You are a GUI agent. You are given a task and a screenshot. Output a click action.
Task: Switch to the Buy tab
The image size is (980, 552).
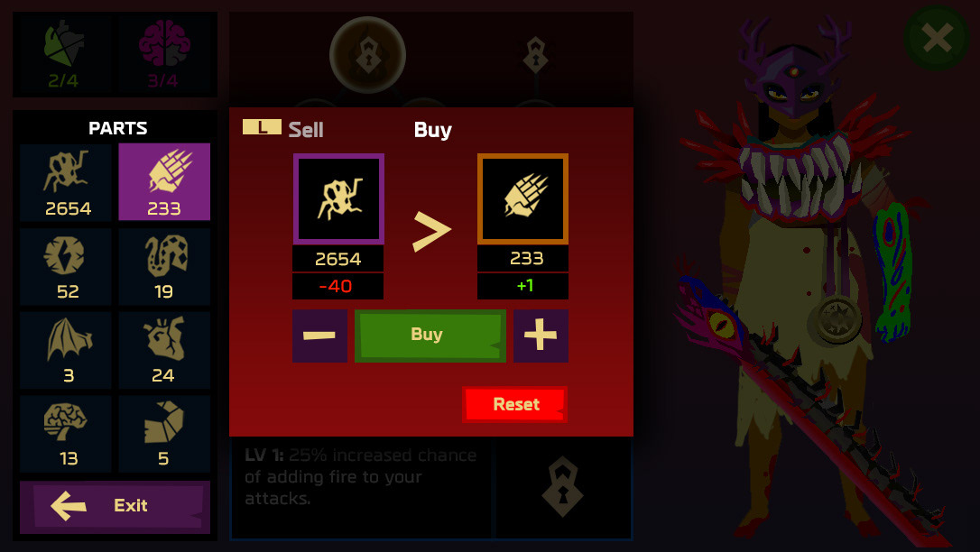(x=432, y=130)
